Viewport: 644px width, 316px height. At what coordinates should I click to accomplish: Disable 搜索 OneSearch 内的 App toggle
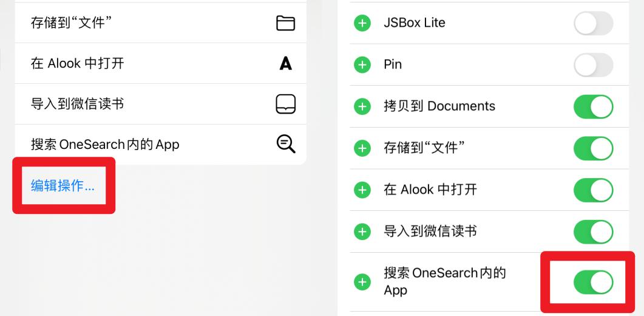tap(593, 282)
